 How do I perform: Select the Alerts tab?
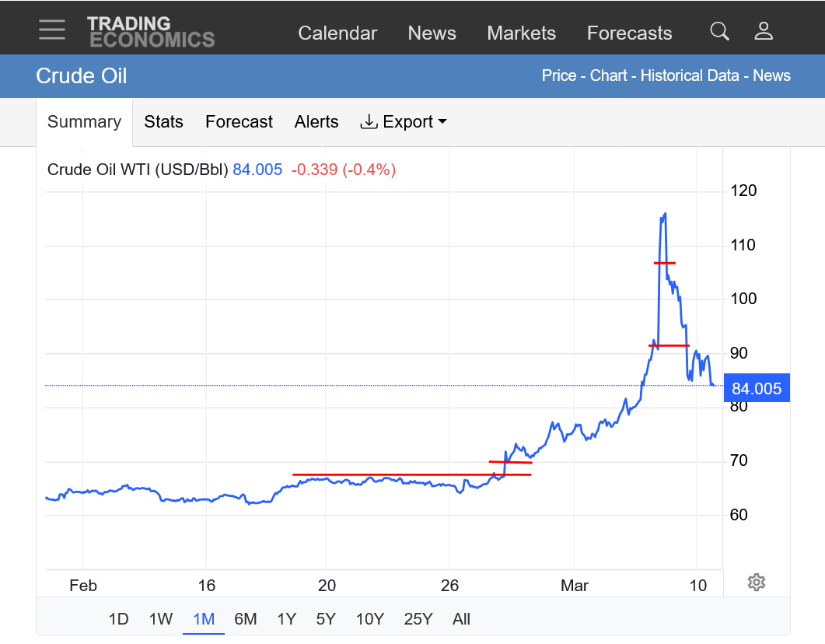pyautogui.click(x=316, y=122)
